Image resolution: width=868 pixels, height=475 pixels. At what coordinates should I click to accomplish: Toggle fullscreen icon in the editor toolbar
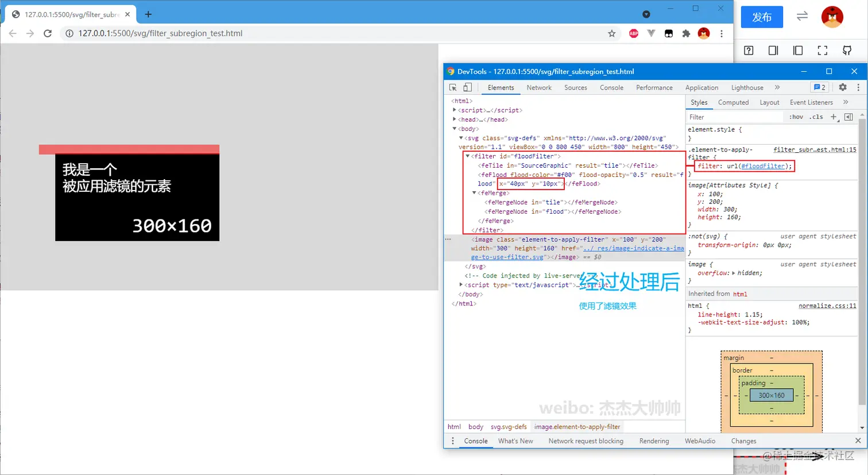point(822,51)
